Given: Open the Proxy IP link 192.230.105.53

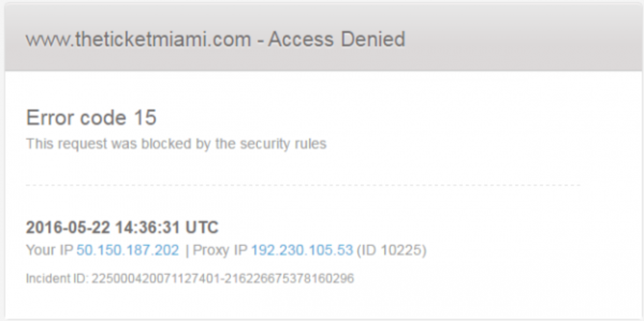Looking at the screenshot, I should tap(302, 250).
